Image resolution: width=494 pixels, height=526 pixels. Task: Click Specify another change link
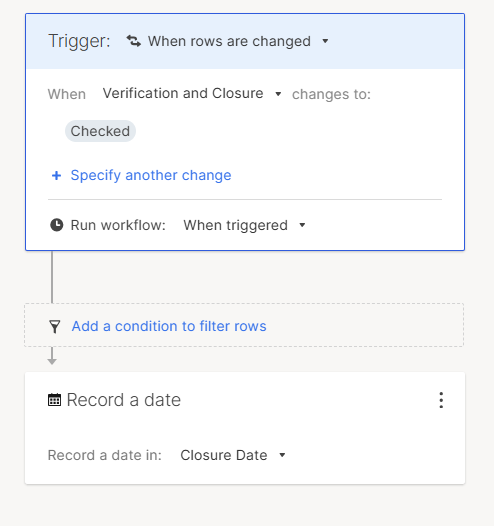(x=151, y=175)
